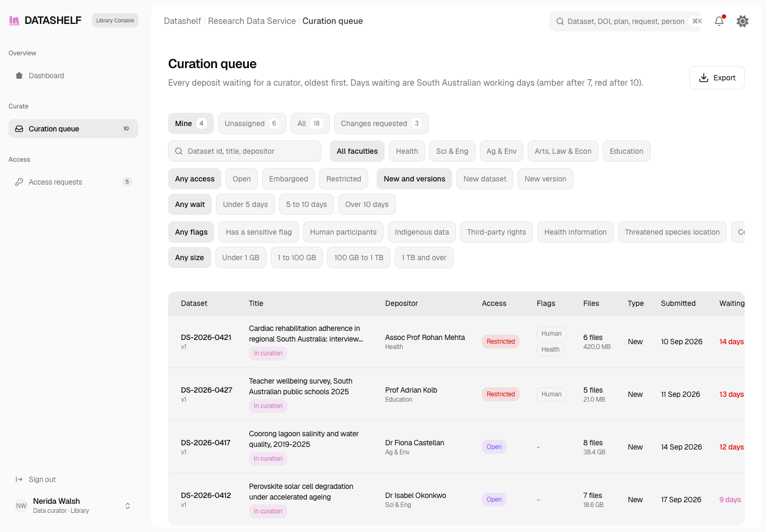This screenshot has width=766, height=532.
Task: Click the Open badge for Dr Fiona Castellan
Action: [494, 447]
